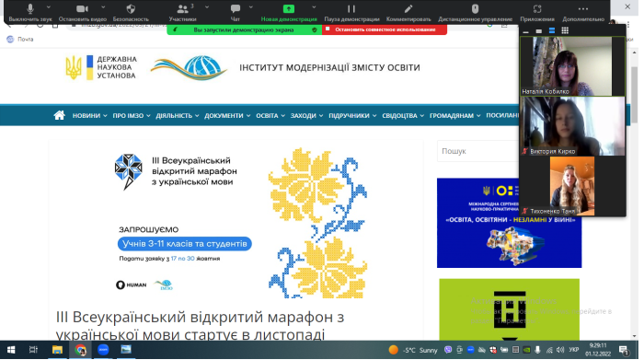Open weather widget -5°C Sunny
Image resolution: width=644 pixels, height=360 pixels.
[x=413, y=350]
